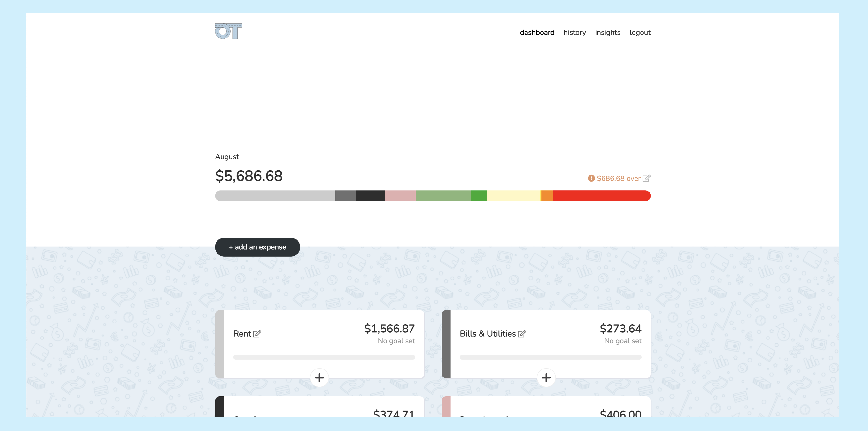Click the orange over-budget warning icon
Viewport: 868px width, 431px height.
591,178
